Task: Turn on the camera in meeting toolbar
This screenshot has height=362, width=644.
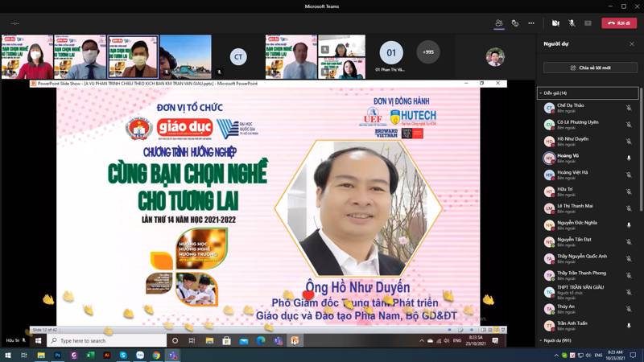Action: [555, 23]
